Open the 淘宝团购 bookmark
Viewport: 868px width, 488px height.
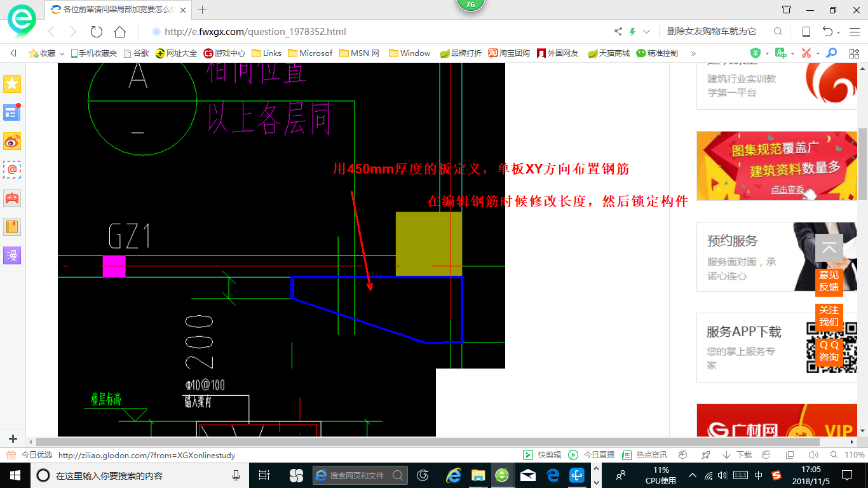coord(509,53)
